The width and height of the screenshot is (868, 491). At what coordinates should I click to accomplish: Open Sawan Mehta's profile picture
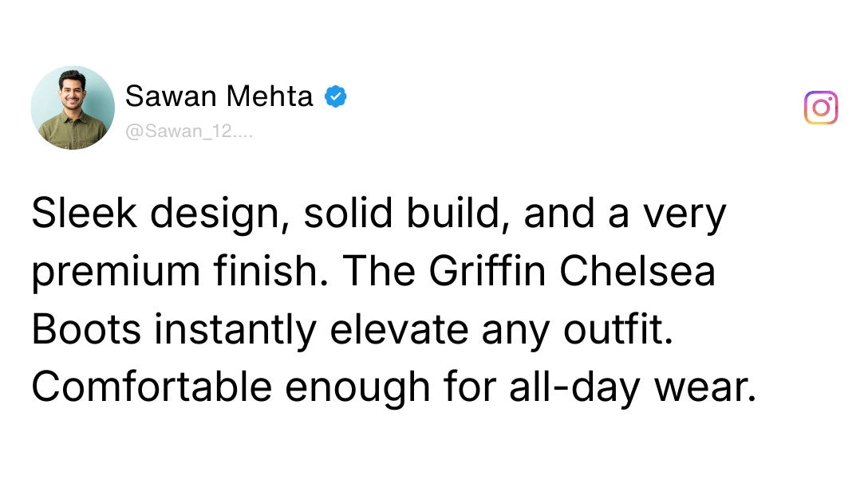pos(73,108)
